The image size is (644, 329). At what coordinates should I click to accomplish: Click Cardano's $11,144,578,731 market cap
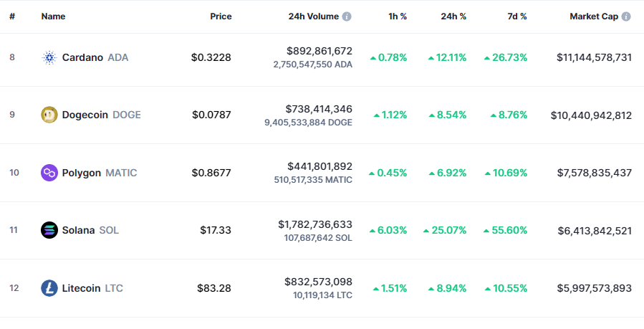[595, 57]
